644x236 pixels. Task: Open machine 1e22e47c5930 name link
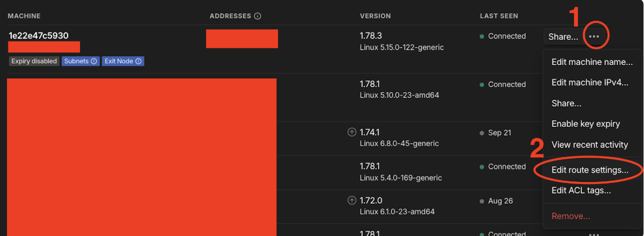38,35
